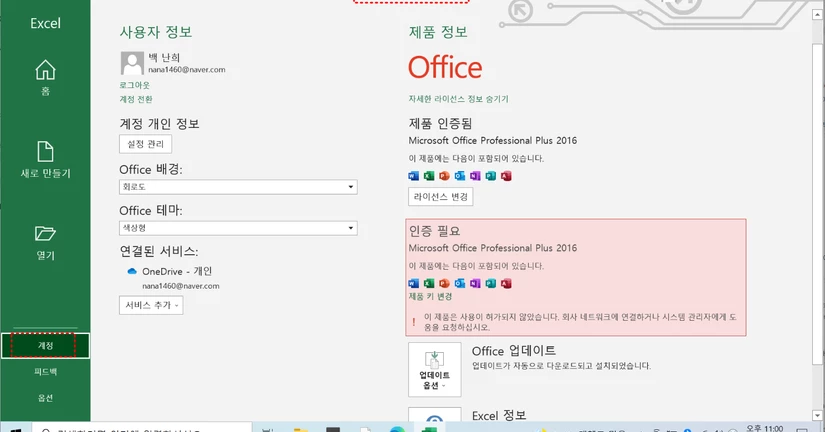This screenshot has width=825, height=432.
Task: Click the Word icon under 제품 인증됨
Action: click(414, 176)
